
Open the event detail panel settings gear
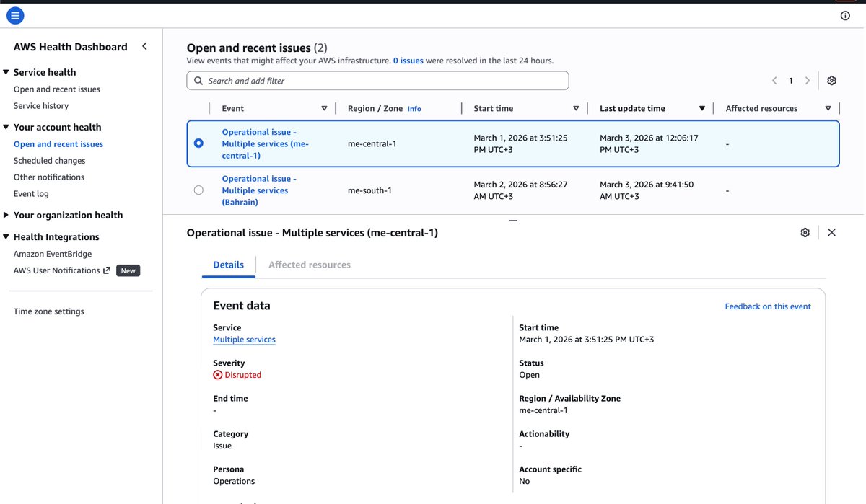[805, 232]
